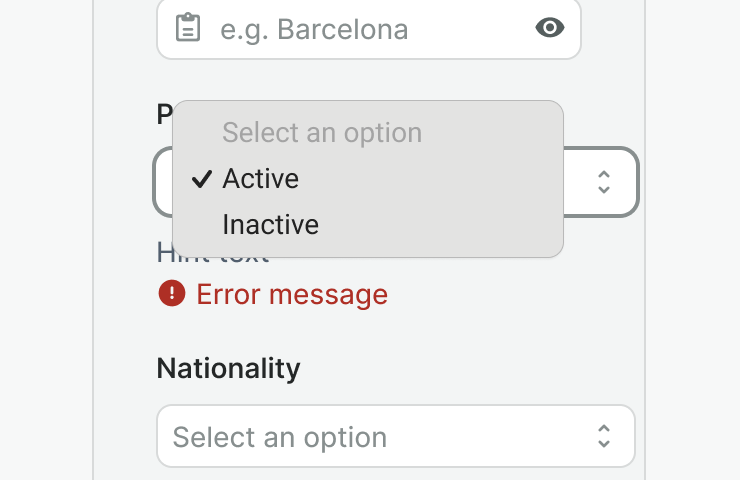Viewport: 740px width, 480px height.
Task: Click the up-down chevron of the focused select
Action: tap(603, 181)
